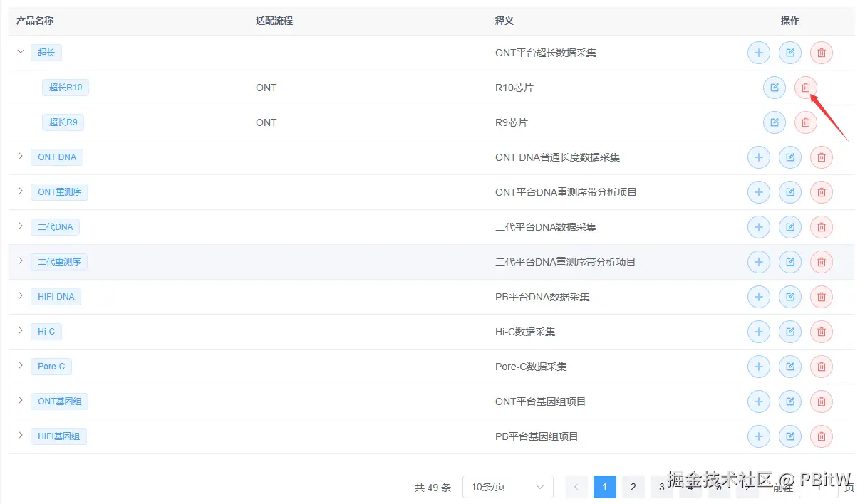This screenshot has width=865, height=504.
Task: Click the Hi-C数据采集 description cell
Action: point(525,332)
